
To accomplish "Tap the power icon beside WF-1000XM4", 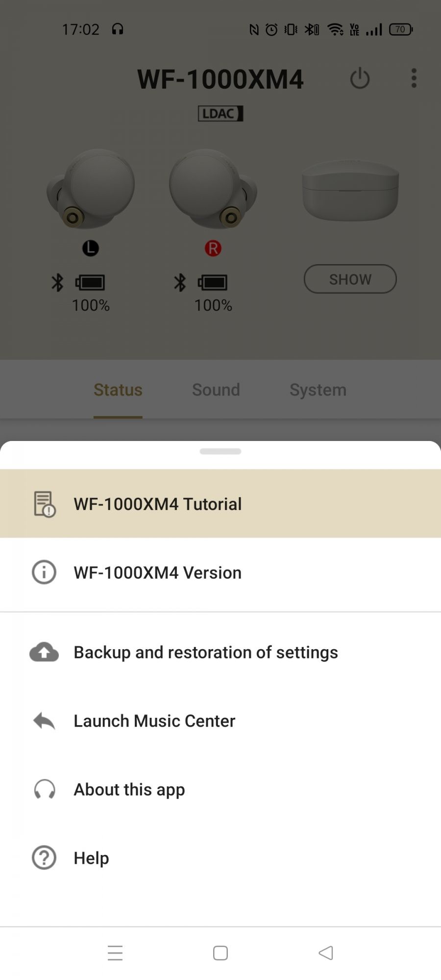I will click(360, 78).
